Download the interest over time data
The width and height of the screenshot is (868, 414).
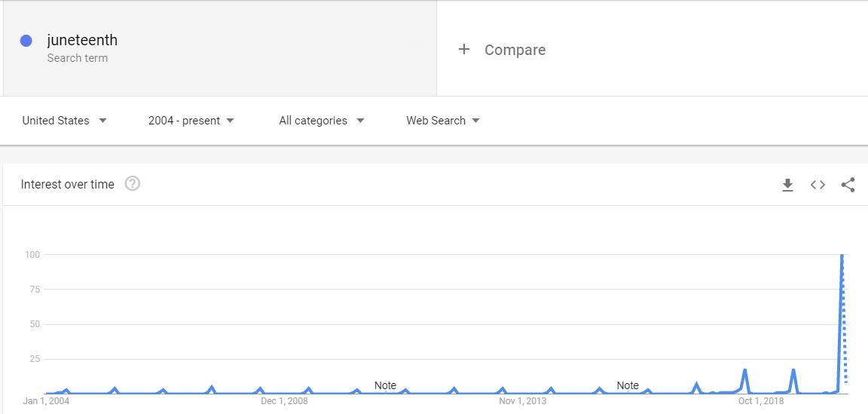tap(787, 185)
